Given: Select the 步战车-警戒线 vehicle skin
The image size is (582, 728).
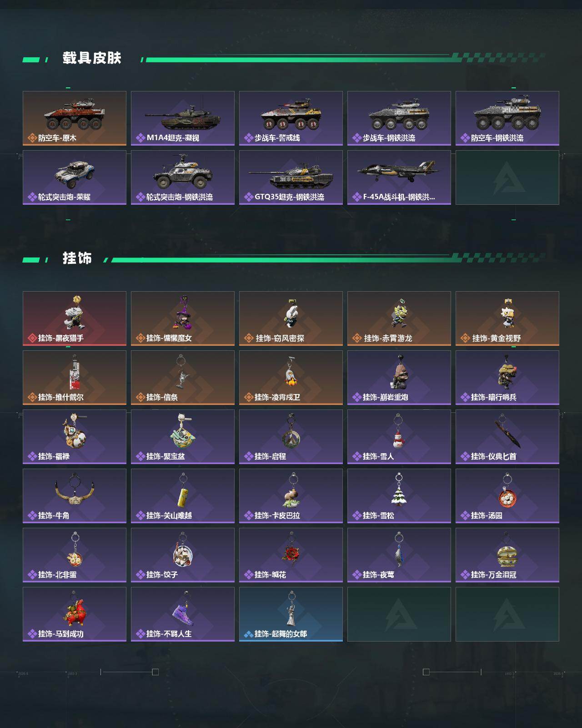Looking at the screenshot, I should pyautogui.click(x=291, y=118).
